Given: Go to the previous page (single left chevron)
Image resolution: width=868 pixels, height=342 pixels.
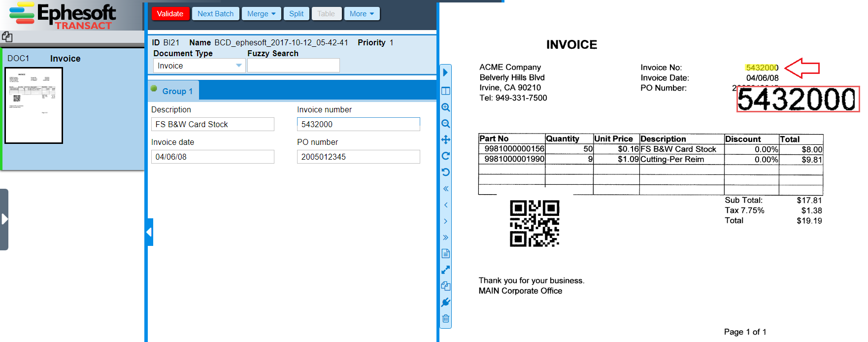Looking at the screenshot, I should (x=445, y=205).
